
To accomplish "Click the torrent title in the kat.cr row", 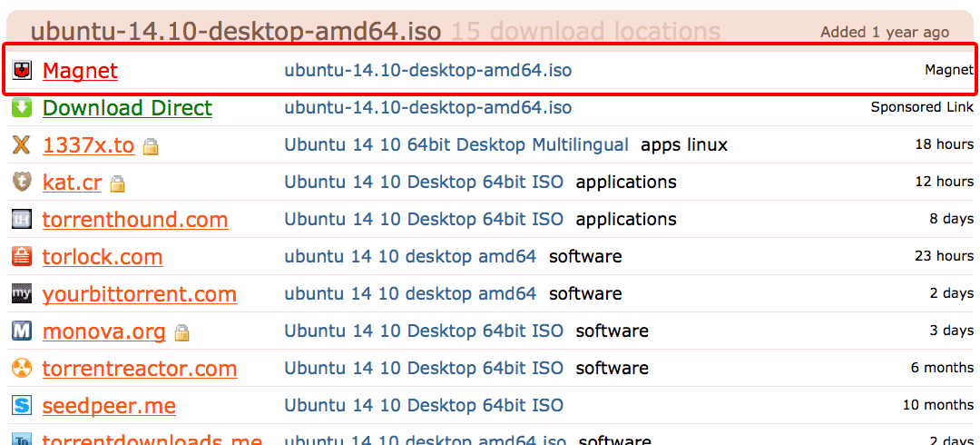I will pyautogui.click(x=424, y=183).
